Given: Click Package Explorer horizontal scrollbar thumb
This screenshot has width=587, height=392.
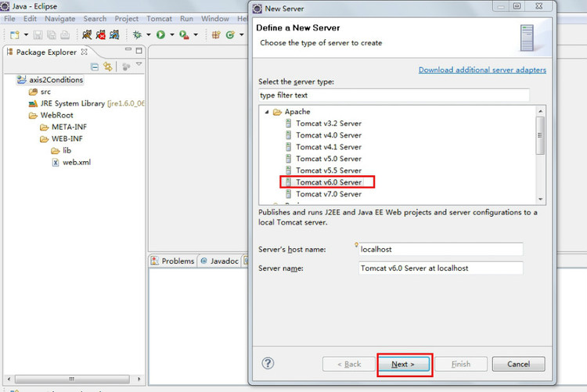Looking at the screenshot, I should tap(72, 379).
